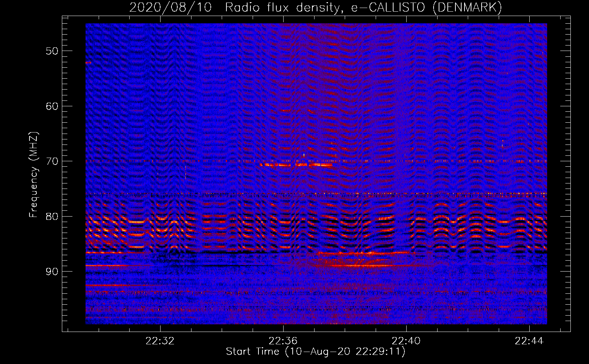Click the horizontal interference line at 70 MHz

316,161
